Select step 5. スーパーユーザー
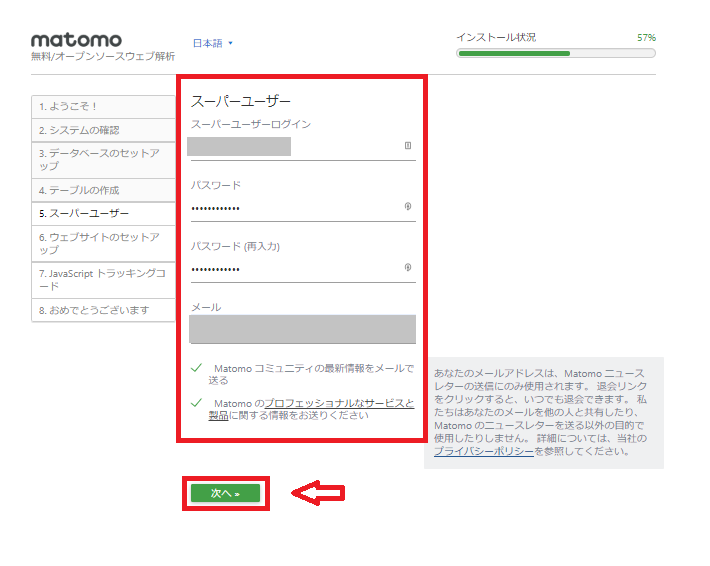The width and height of the screenshot is (710, 566). (x=103, y=214)
